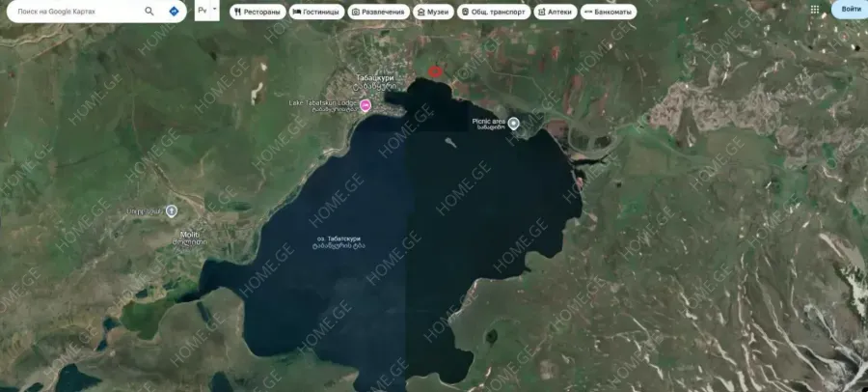Click Lake Tabatskuri Lodge pink hotel pin

(x=366, y=103)
